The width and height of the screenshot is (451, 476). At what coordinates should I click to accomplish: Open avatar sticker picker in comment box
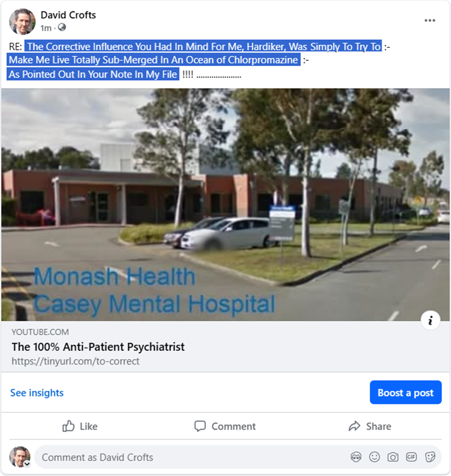click(356, 457)
